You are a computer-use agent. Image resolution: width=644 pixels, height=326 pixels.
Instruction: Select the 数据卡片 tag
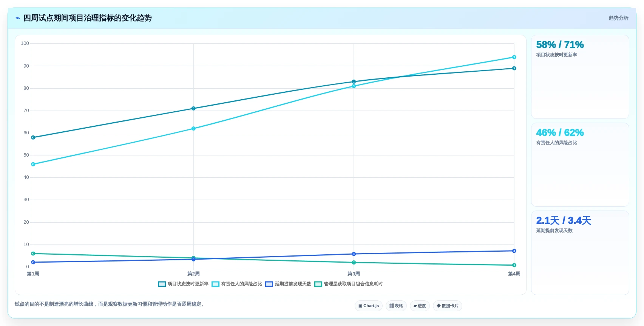point(448,306)
